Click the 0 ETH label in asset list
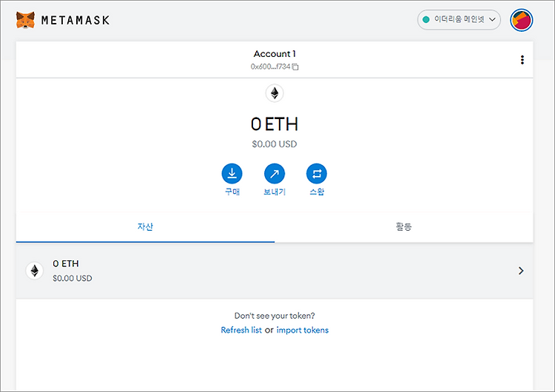The image size is (555, 392). click(66, 263)
